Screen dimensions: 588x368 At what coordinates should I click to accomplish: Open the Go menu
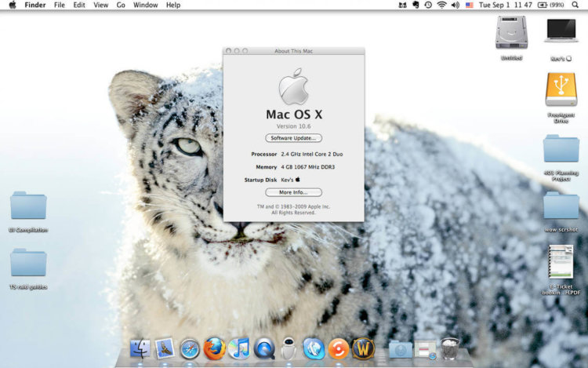coord(121,5)
